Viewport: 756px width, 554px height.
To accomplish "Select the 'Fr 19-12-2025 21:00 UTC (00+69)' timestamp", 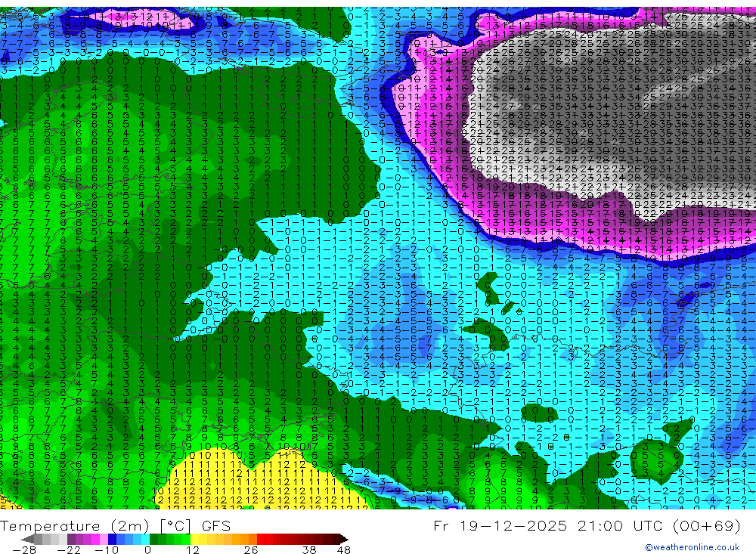I will [x=587, y=525].
